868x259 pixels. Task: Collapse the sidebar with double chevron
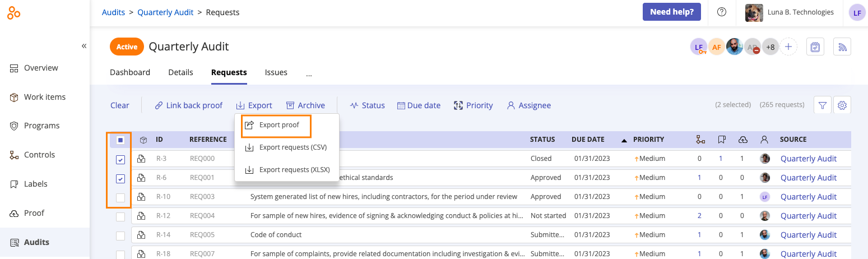coord(84,45)
